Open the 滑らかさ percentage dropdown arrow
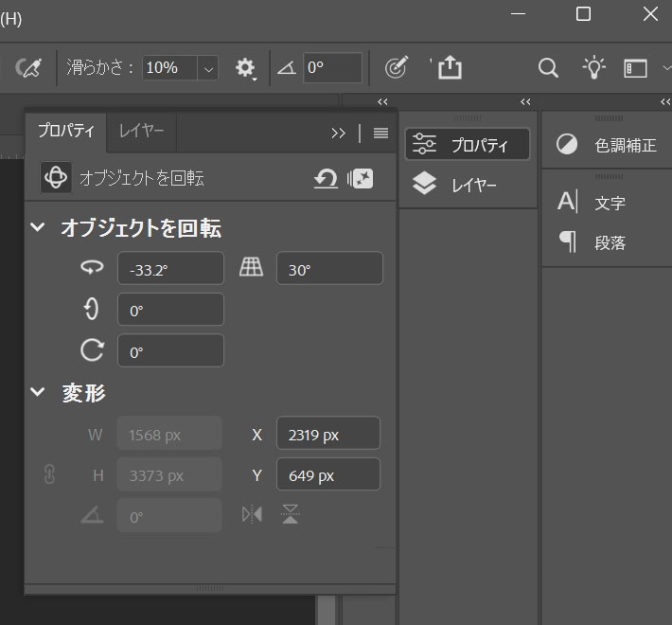The width and height of the screenshot is (672, 625). click(x=208, y=68)
